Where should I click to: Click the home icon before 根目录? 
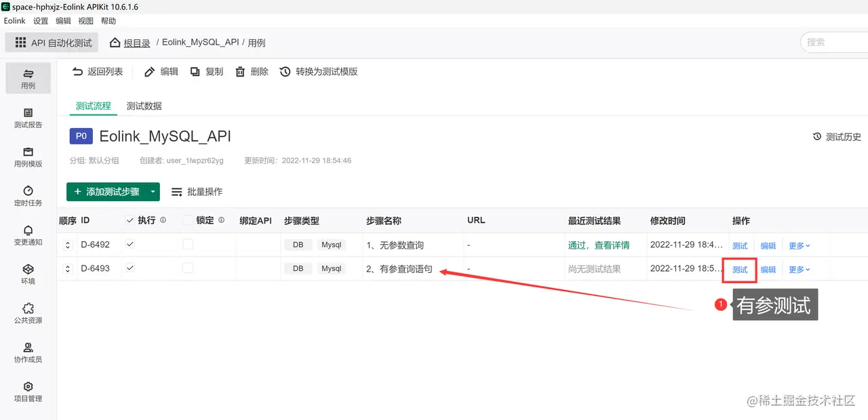pyautogui.click(x=115, y=42)
